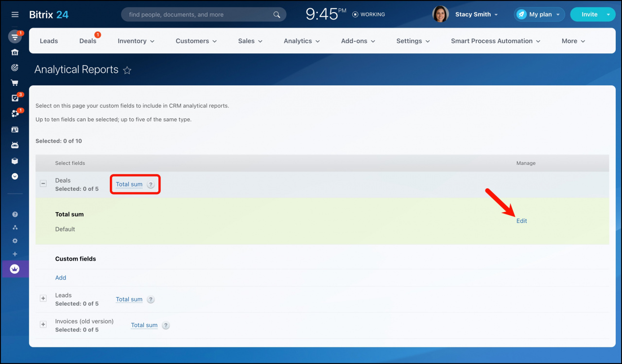Collapse the Deals section

coord(43,183)
